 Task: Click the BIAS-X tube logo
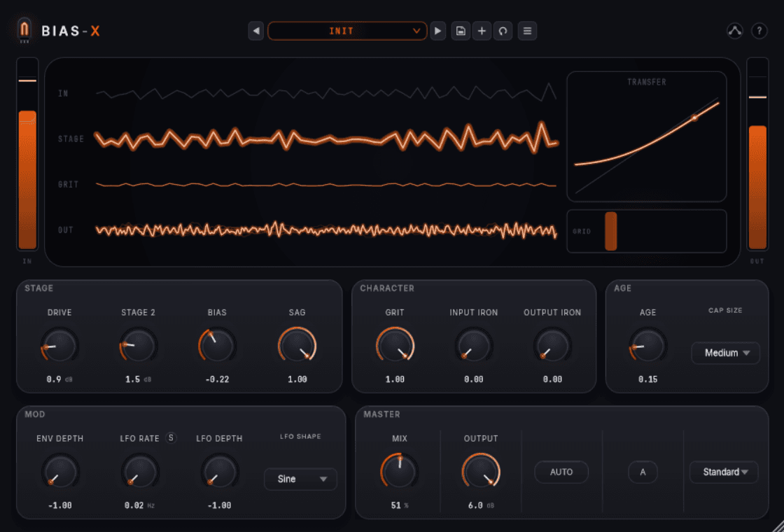tap(24, 31)
